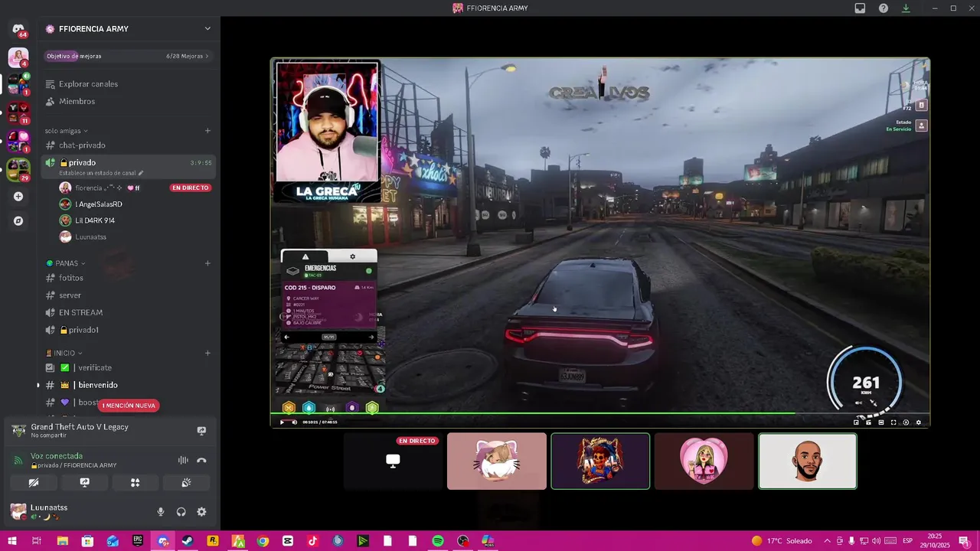Create channel in PANAS with plus
The width and height of the screenshot is (980, 551).
(207, 263)
